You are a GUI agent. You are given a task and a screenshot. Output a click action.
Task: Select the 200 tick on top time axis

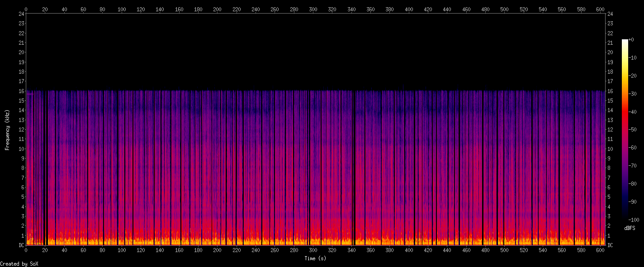[217, 9]
